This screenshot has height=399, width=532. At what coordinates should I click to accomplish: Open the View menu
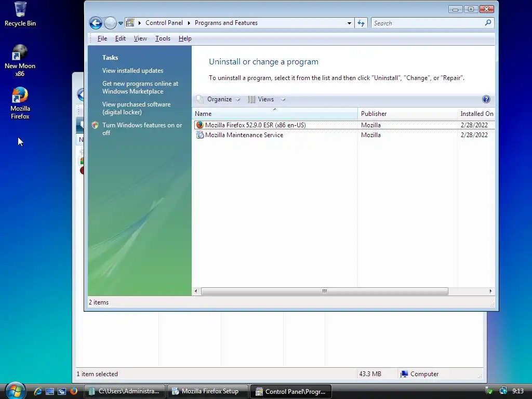tap(140, 38)
